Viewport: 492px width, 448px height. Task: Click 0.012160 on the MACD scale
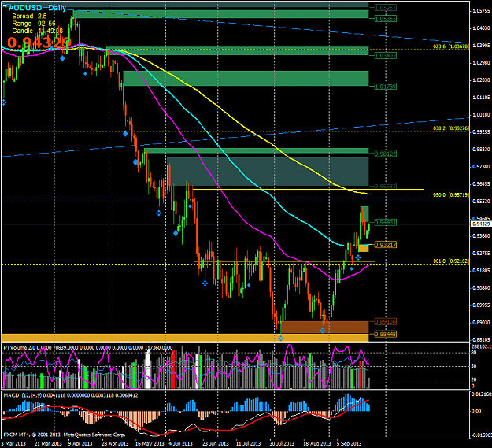481,394
